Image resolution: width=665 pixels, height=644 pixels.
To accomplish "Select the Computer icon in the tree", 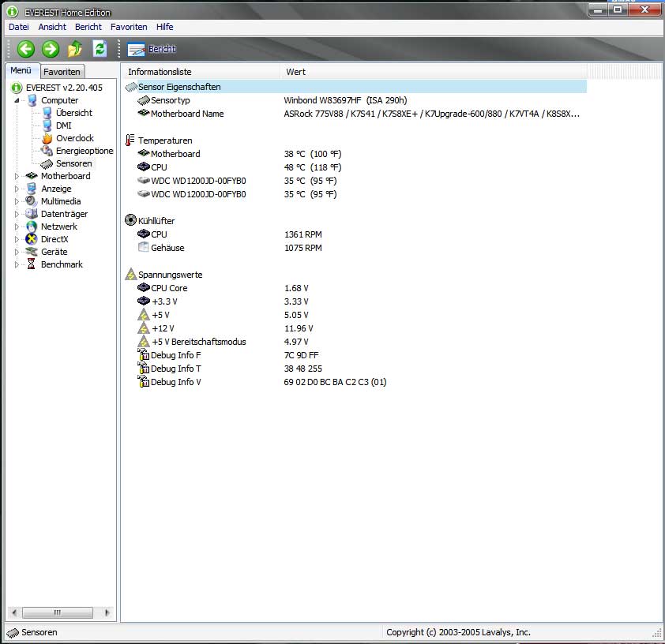I will tap(32, 100).
